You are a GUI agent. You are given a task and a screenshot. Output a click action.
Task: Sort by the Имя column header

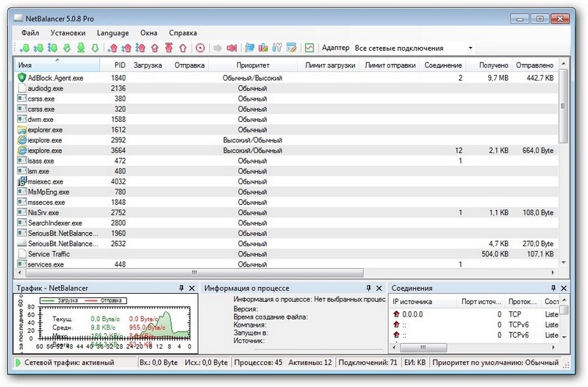[x=57, y=65]
